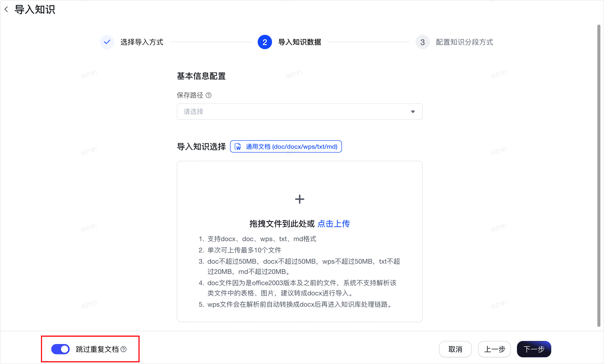Click the 请选择 save path field
This screenshot has height=364, width=604.
pyautogui.click(x=299, y=112)
